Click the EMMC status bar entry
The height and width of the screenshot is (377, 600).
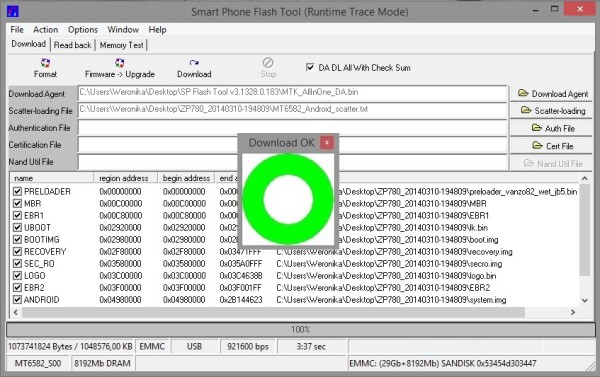[x=152, y=347]
